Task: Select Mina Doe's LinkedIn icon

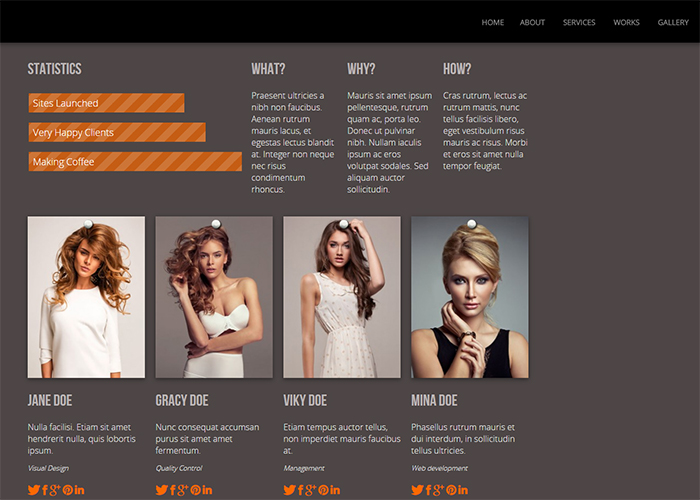Action: tap(462, 490)
